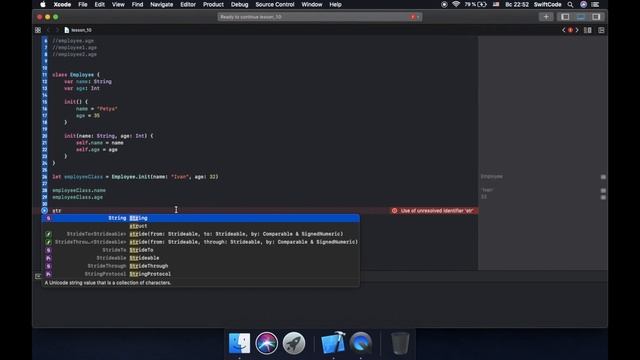This screenshot has width=640, height=360.
Task: Toggle the inspectors panel
Action: pyautogui.click(x=596, y=17)
